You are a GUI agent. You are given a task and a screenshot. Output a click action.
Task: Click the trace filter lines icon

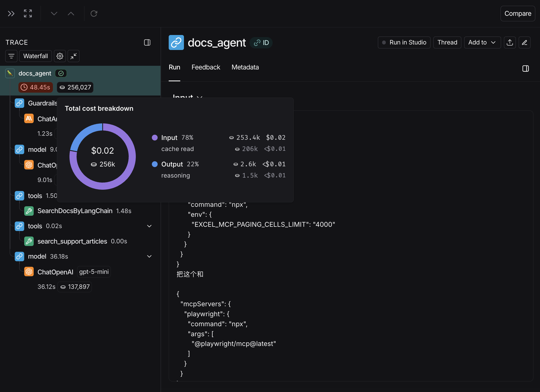pos(11,56)
